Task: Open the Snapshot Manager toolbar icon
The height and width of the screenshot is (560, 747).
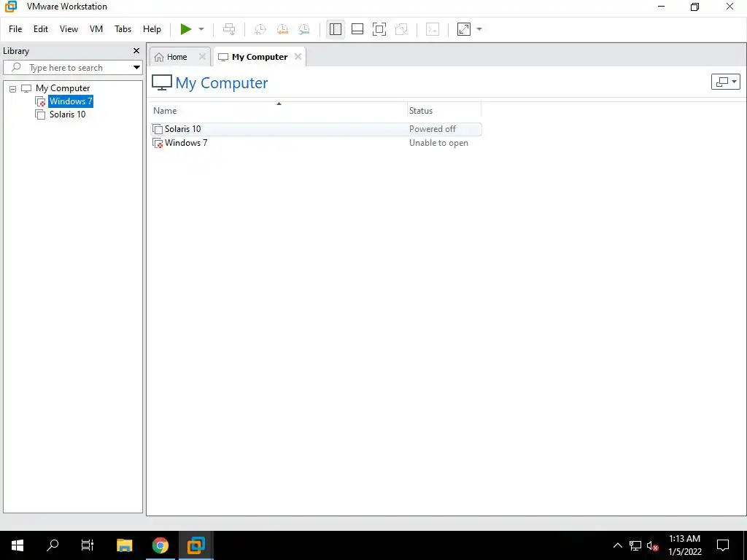Action: (x=304, y=29)
